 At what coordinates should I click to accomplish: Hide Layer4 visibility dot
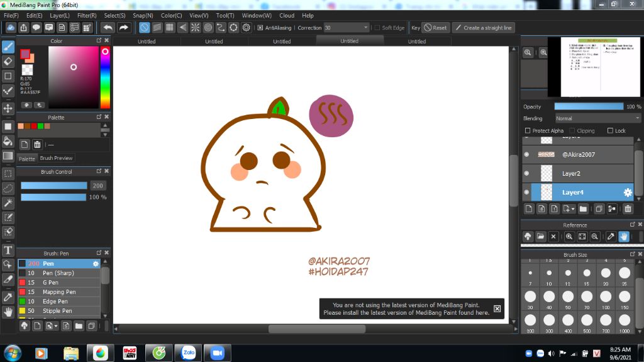(526, 192)
